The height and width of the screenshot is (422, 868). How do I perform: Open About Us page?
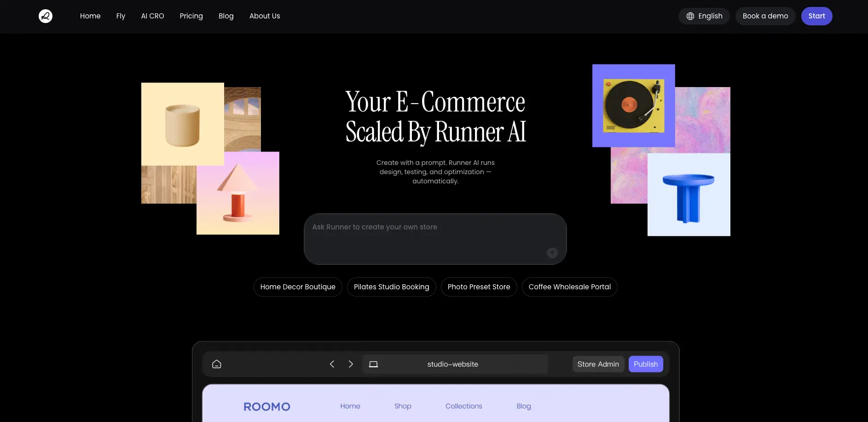[265, 16]
